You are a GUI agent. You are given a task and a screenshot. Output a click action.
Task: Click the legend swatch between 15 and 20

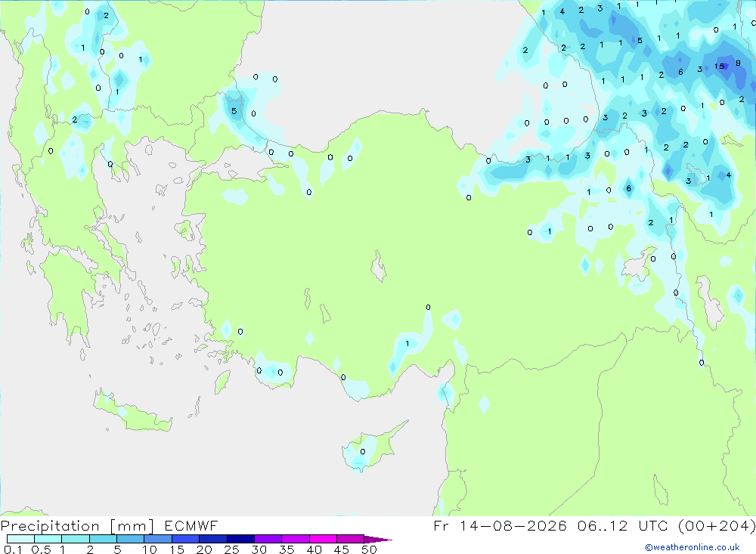tap(185, 539)
